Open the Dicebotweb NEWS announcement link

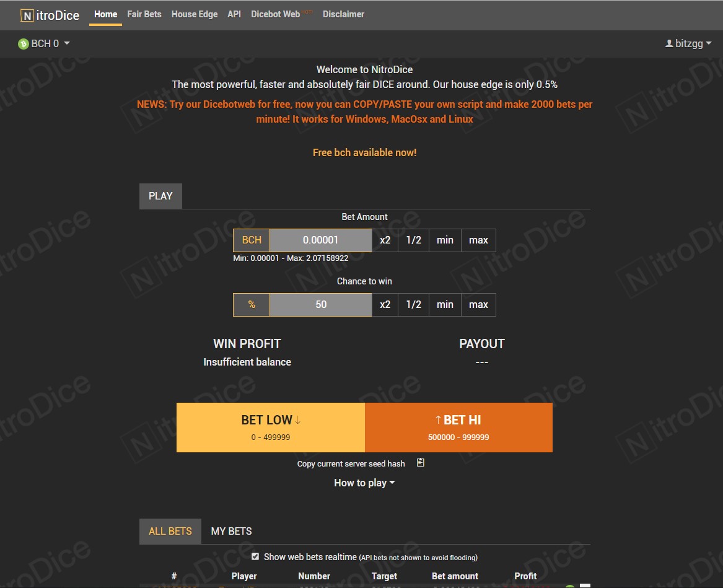pos(364,112)
